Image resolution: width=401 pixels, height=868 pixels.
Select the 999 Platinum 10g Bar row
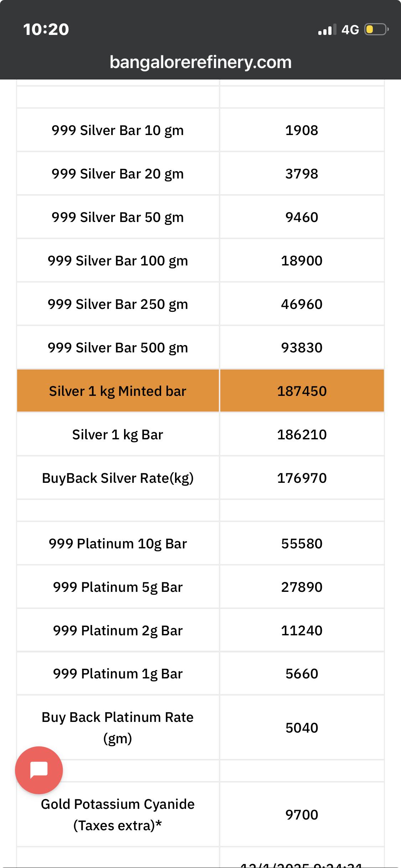(x=118, y=544)
